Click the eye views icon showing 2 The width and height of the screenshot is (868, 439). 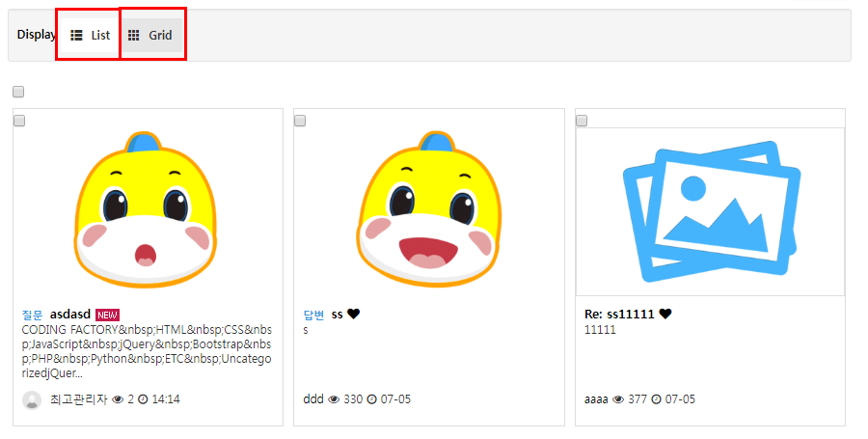[118, 399]
